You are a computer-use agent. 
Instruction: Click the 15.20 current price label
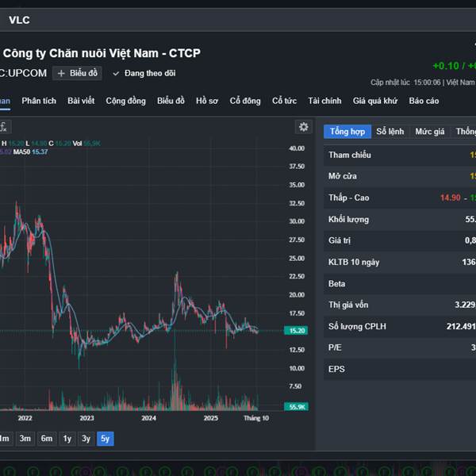click(296, 331)
